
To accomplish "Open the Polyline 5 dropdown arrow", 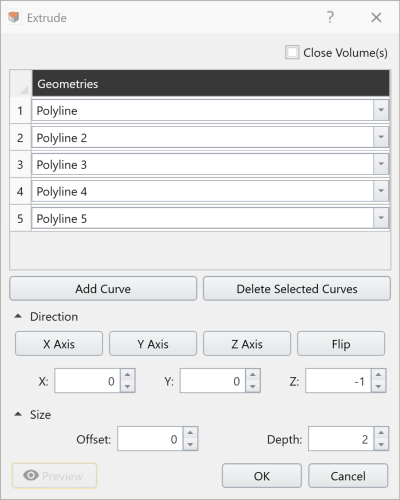I will pos(381,218).
